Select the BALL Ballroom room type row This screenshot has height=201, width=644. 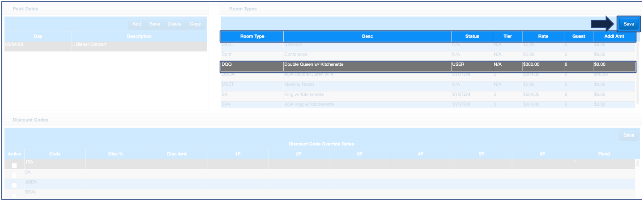click(x=367, y=45)
